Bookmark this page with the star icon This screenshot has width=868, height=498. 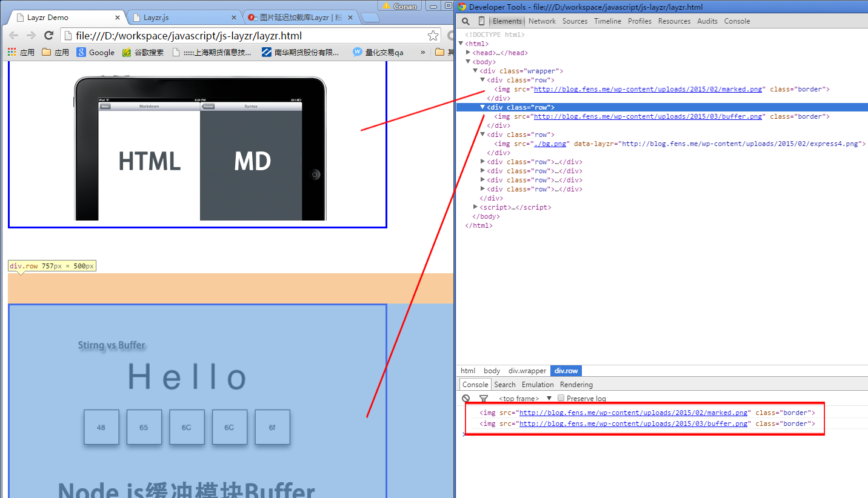(x=433, y=36)
